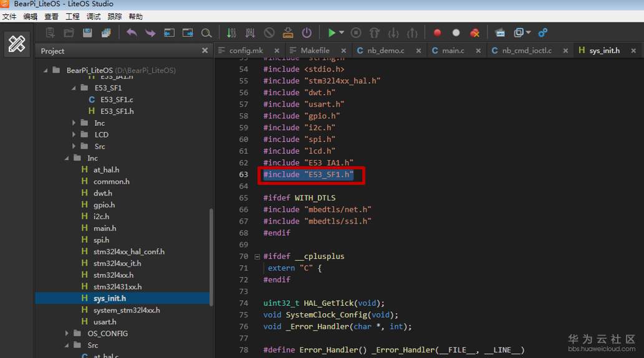This screenshot has height=358, width=644.
Task: Open the 帮助 menu
Action: 135,17
